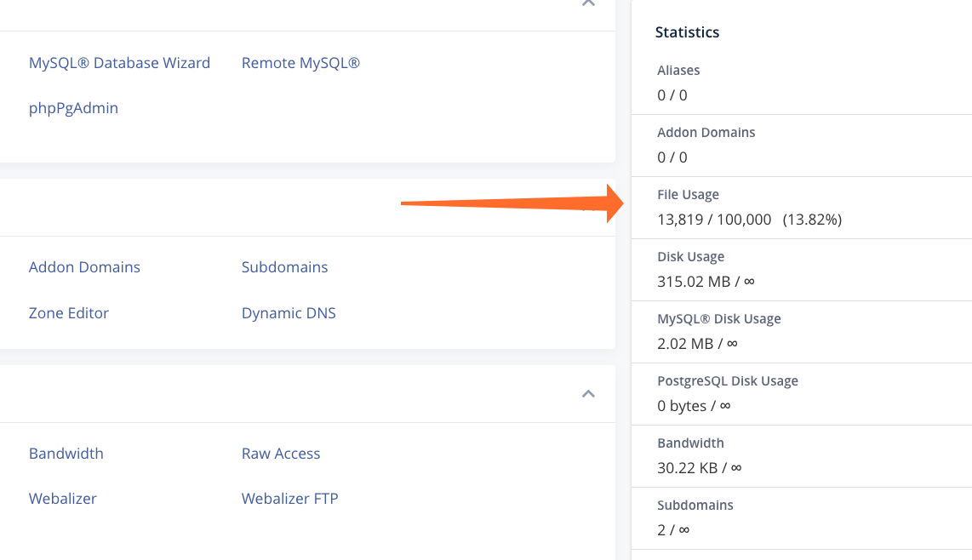This screenshot has height=560, width=972.
Task: Open the Webalizer FTP link
Action: pyautogui.click(x=289, y=499)
